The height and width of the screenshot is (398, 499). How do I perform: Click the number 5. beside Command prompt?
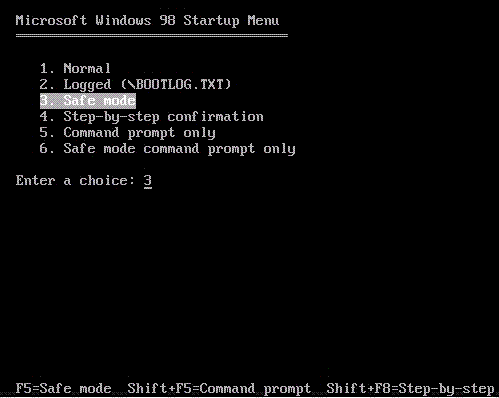pos(47,133)
